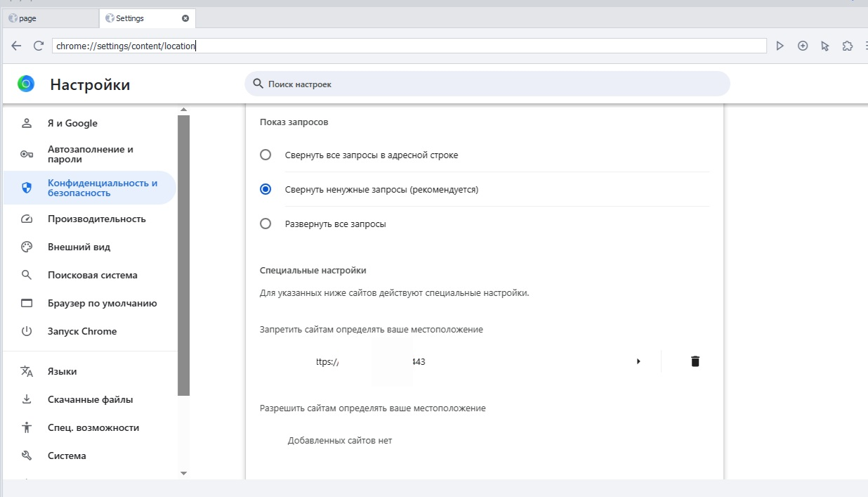Expand the blocked site details arrow

(x=638, y=361)
